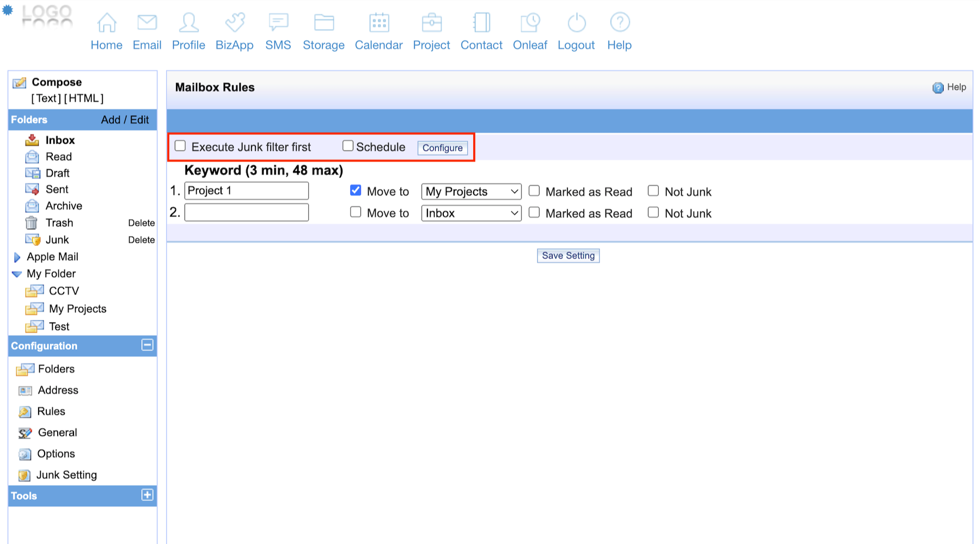Uncheck Move to for rule 1
980x544 pixels.
point(356,190)
